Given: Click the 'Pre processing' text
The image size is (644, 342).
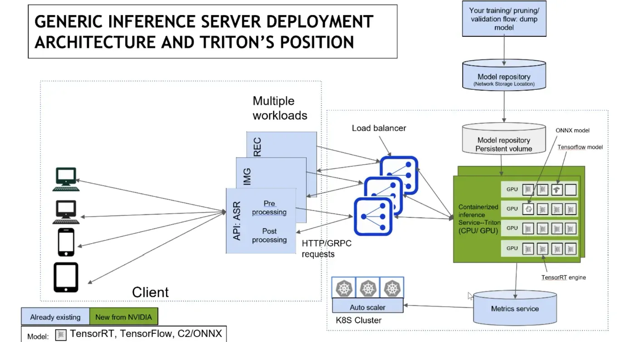Looking at the screenshot, I should (269, 208).
